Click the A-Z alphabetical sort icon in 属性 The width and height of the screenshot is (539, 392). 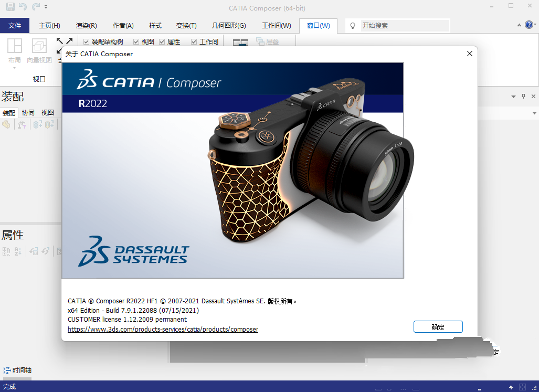pos(18,251)
